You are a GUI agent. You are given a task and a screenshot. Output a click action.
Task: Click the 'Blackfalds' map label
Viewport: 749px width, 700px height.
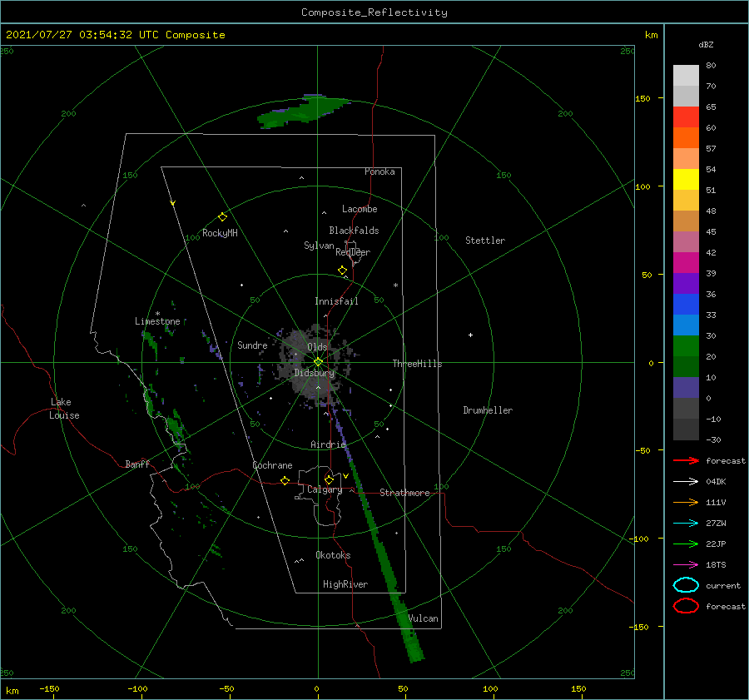tap(354, 231)
